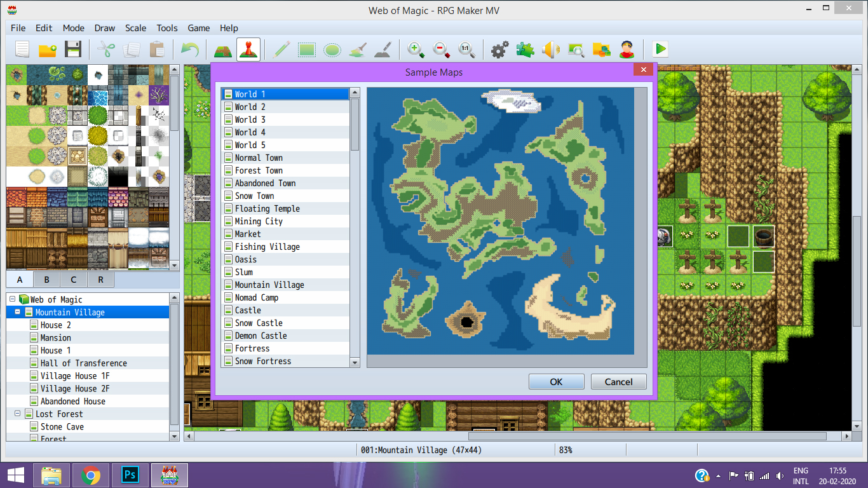Select Snow Fortress sample map
The image size is (868, 488).
tap(286, 361)
